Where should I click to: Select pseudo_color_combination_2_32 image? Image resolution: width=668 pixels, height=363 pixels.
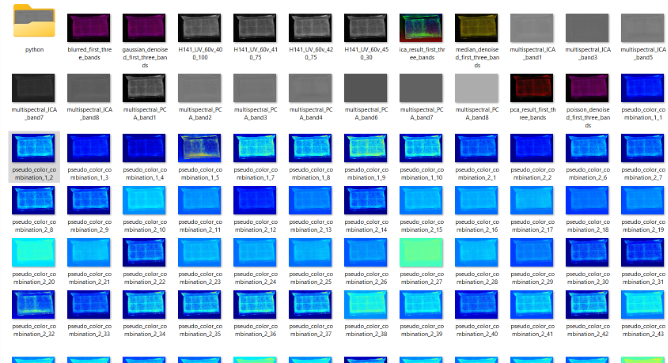click(33, 304)
